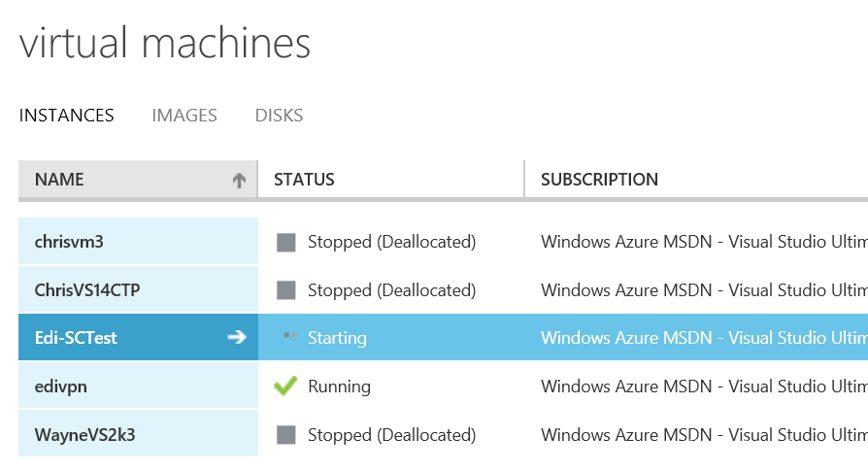The width and height of the screenshot is (868, 471).
Task: Click the stopped status icon for chrisvm3
Action: (x=285, y=243)
